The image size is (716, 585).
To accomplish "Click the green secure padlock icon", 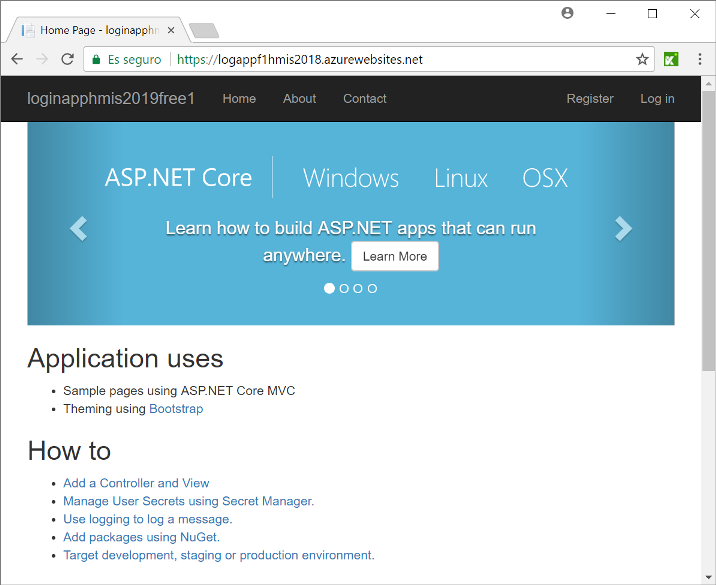I will (x=96, y=60).
